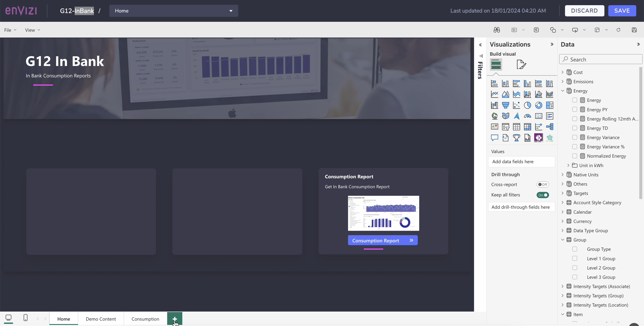Switch to mobile layout view icon
The width and height of the screenshot is (644, 326).
pos(25,318)
